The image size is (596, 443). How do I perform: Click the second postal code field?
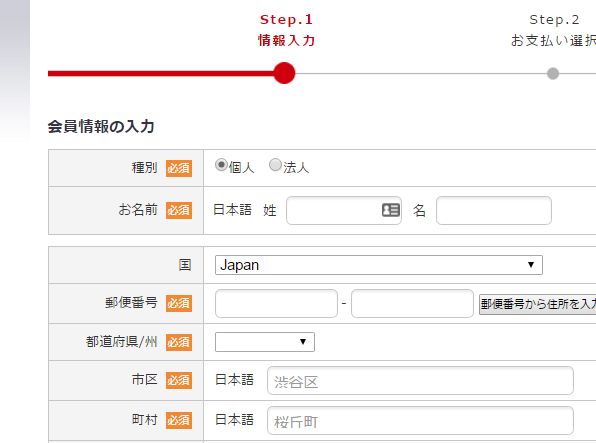tap(412, 303)
